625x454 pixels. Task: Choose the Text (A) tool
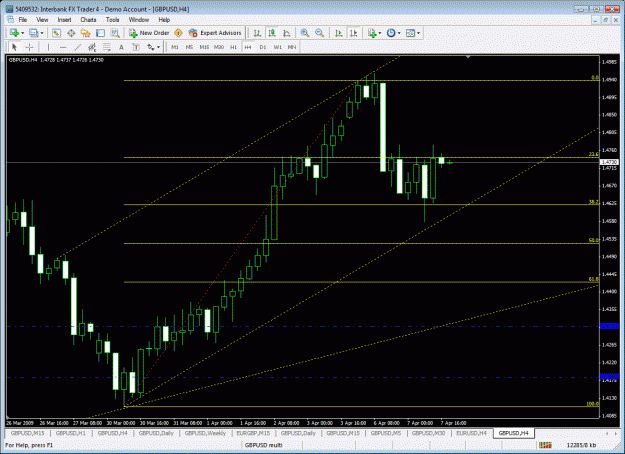click(122, 47)
